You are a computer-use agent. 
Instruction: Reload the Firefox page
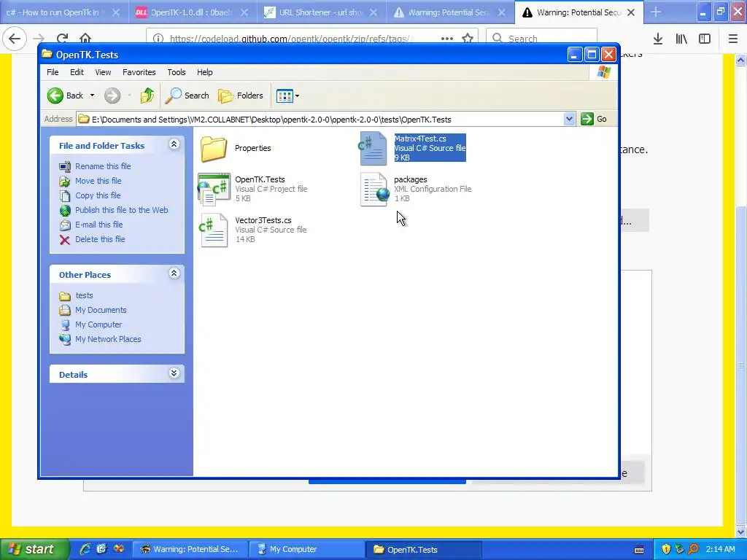click(x=63, y=39)
